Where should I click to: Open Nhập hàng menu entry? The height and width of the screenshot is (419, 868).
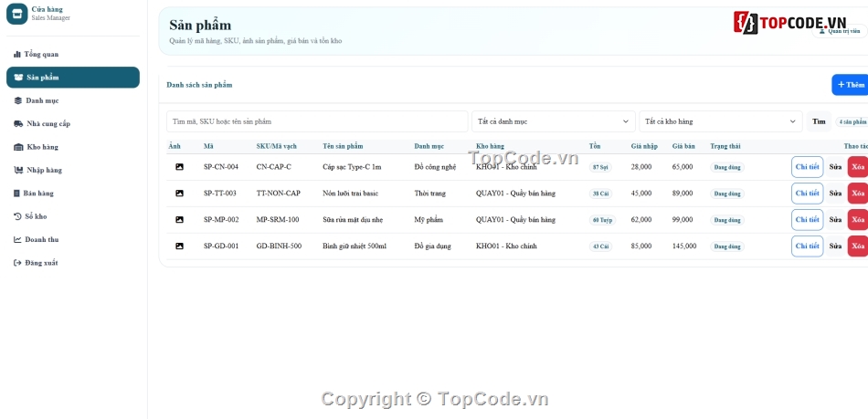[73, 171]
